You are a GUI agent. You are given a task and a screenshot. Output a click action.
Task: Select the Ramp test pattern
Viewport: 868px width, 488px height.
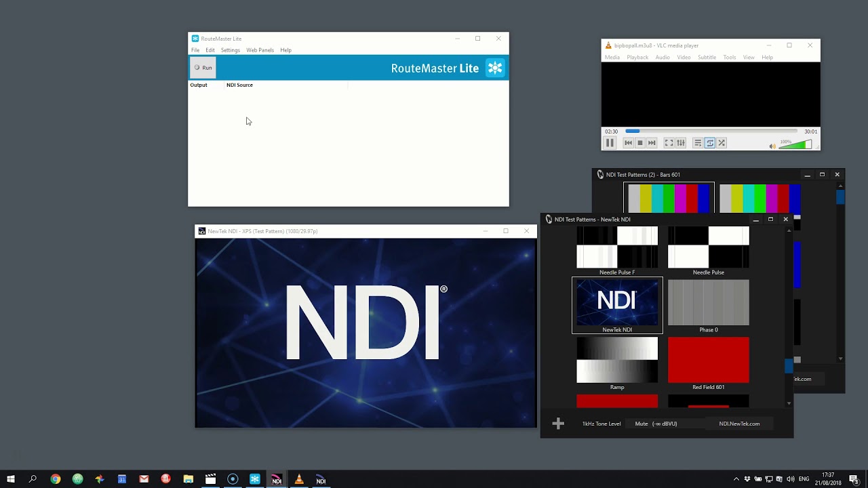[617, 364]
